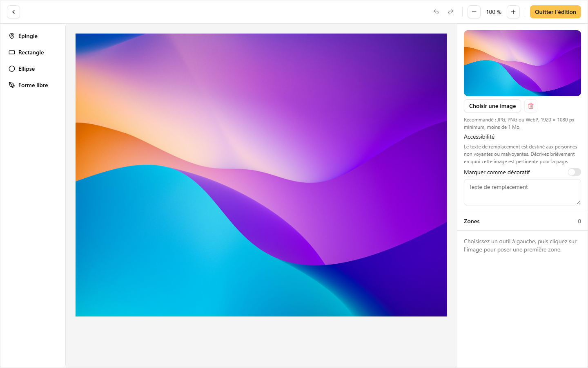This screenshot has width=588, height=368.
Task: Go back with the chevron arrow button
Action: pos(13,12)
